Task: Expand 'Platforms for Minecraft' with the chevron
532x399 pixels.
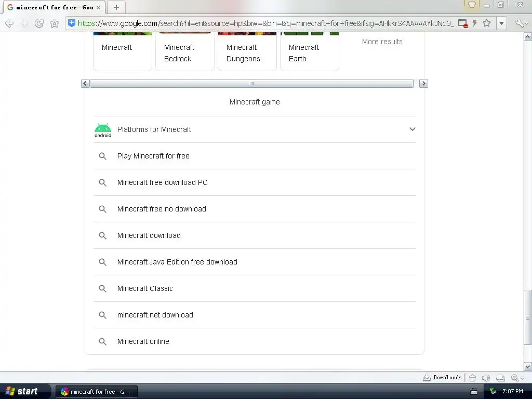Action: [x=412, y=129]
